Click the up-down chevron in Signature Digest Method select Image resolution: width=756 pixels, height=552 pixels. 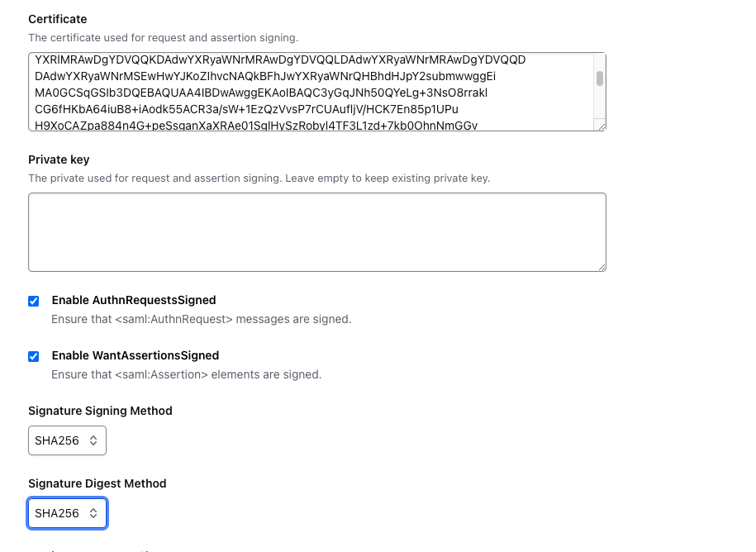click(93, 514)
